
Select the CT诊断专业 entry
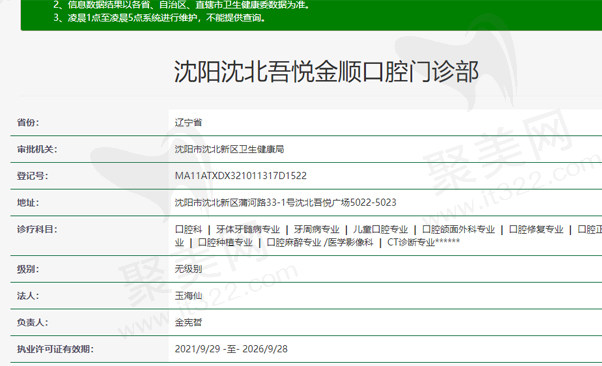[411, 242]
